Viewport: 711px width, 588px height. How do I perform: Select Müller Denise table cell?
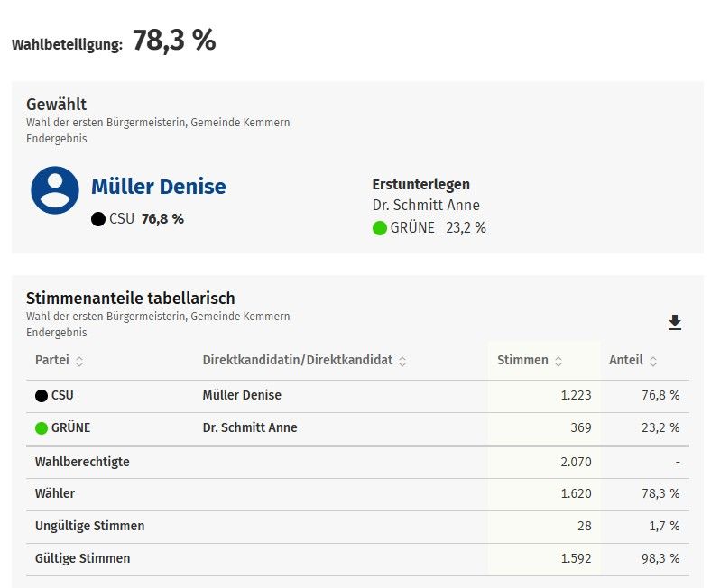[x=242, y=395]
